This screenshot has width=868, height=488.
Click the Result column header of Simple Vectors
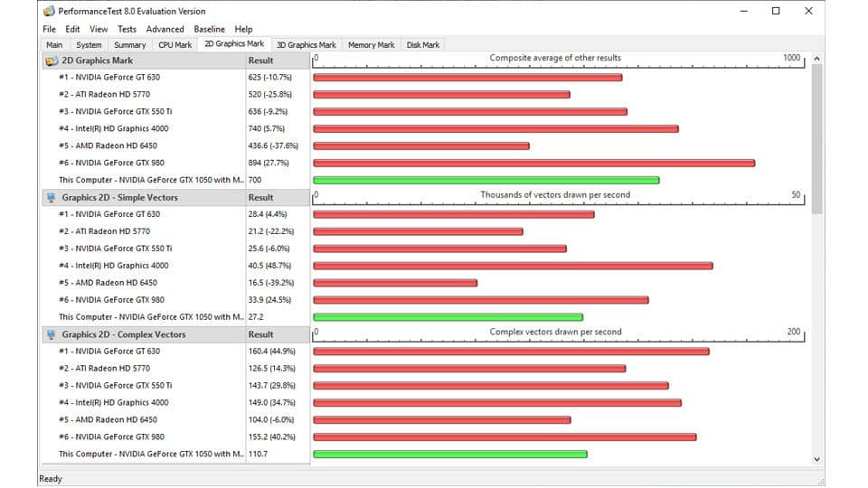pos(278,198)
